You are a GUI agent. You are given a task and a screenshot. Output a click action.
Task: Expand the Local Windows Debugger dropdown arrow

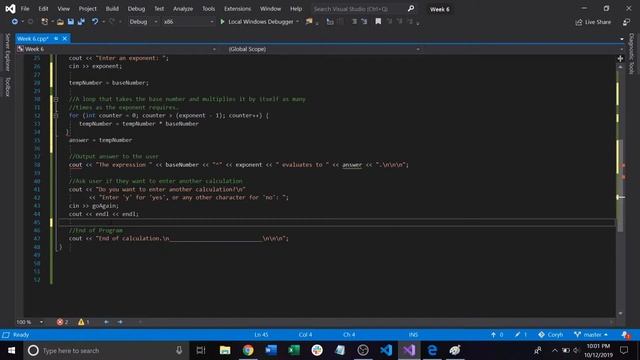(298, 22)
